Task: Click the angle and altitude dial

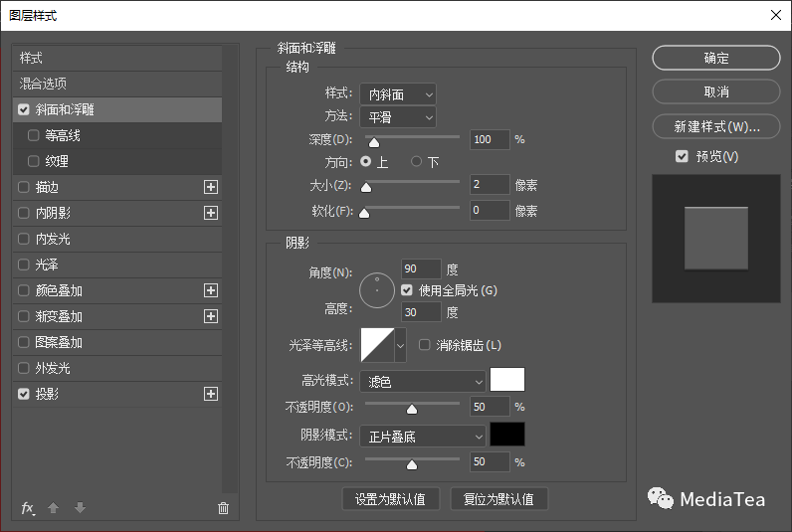Action: click(x=377, y=290)
